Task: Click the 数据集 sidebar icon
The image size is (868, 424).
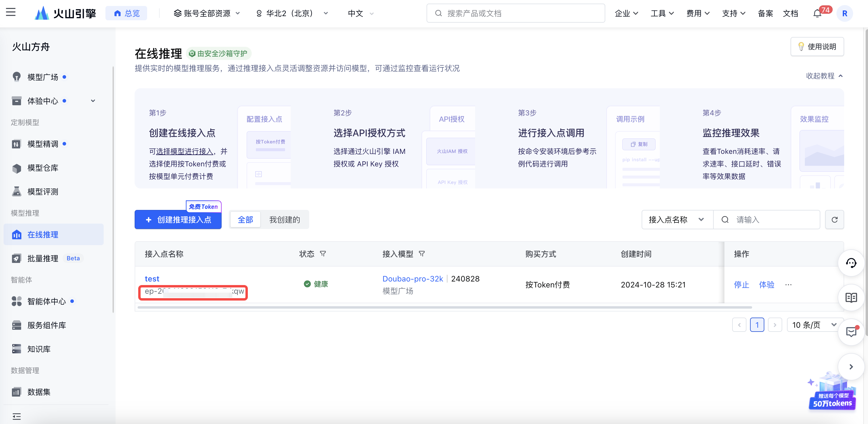Action: click(16, 392)
